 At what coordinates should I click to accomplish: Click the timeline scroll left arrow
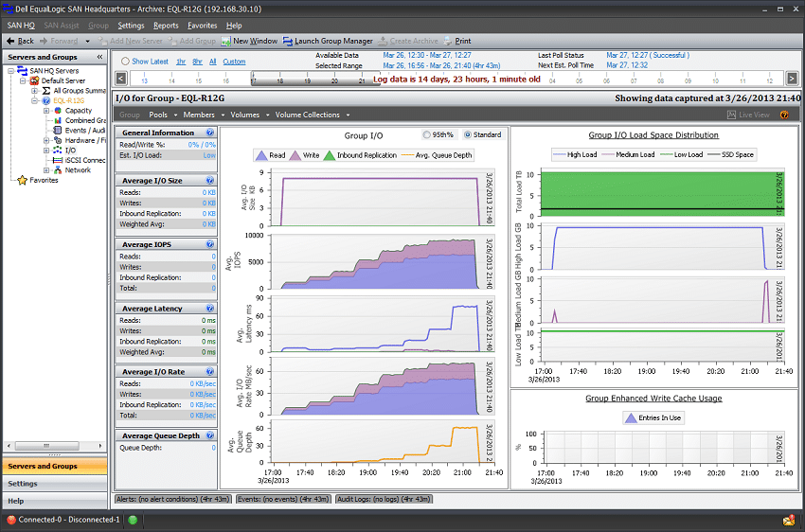pos(121,79)
